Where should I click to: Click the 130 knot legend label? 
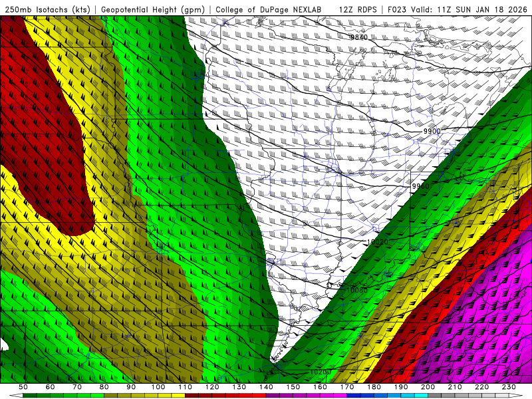pyautogui.click(x=239, y=387)
